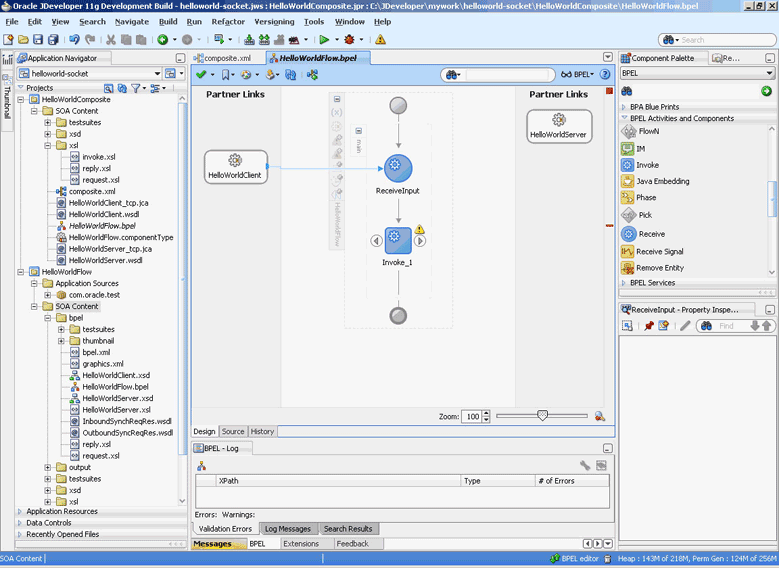The height and width of the screenshot is (568, 779).
Task: Open the Refactor menu
Action: click(228, 21)
